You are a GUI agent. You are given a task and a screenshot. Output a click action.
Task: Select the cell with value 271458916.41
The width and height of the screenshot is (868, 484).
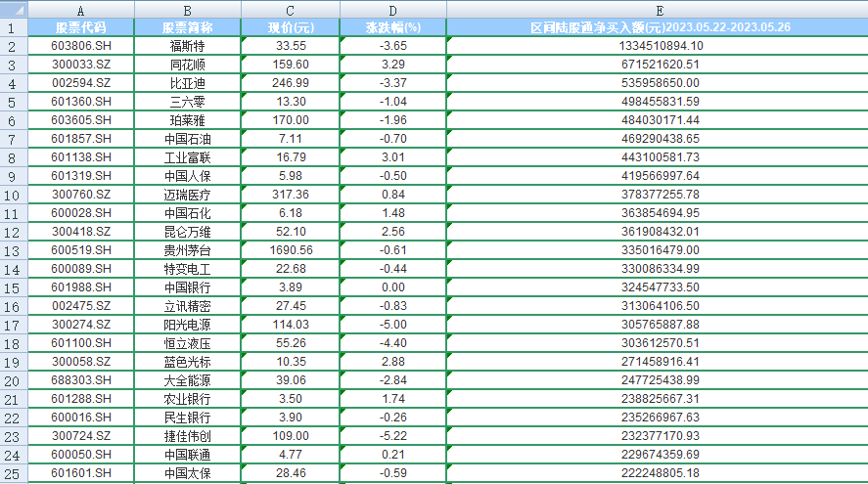tap(658, 362)
